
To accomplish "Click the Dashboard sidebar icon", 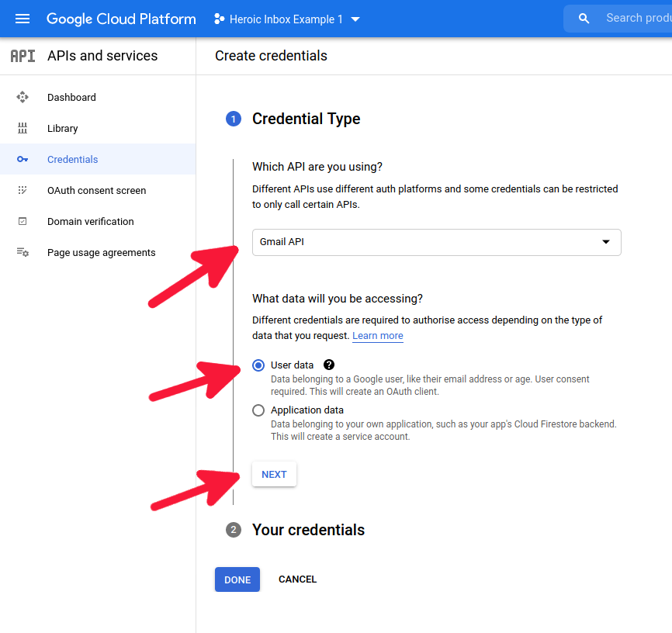I will [23, 97].
